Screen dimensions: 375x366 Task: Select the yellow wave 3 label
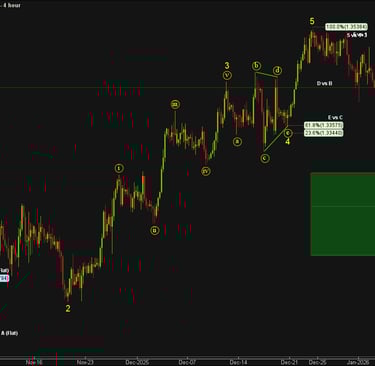(227, 65)
